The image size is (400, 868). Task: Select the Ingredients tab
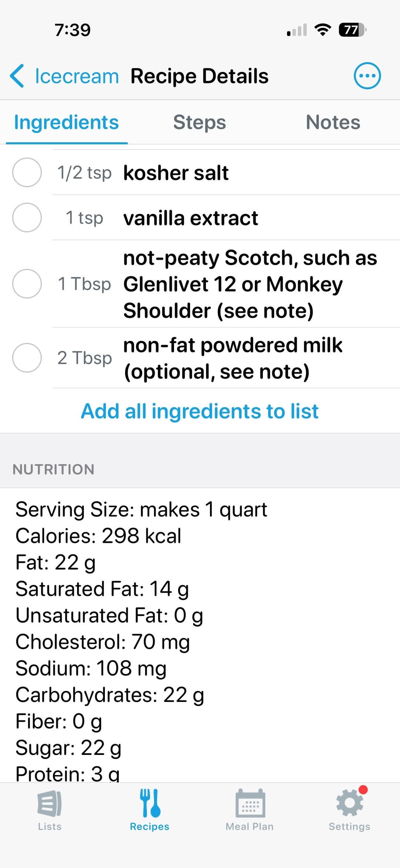66,122
